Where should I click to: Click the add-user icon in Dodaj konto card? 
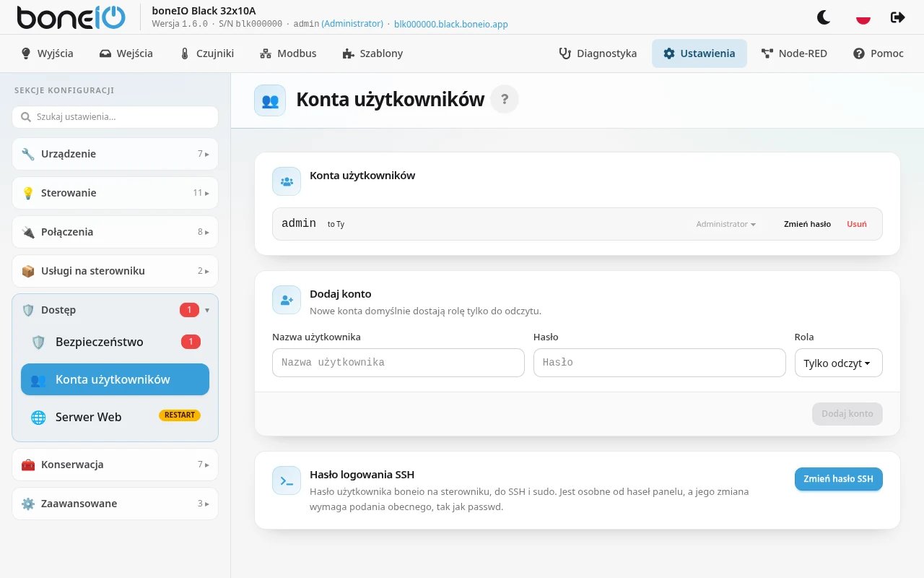pos(287,300)
